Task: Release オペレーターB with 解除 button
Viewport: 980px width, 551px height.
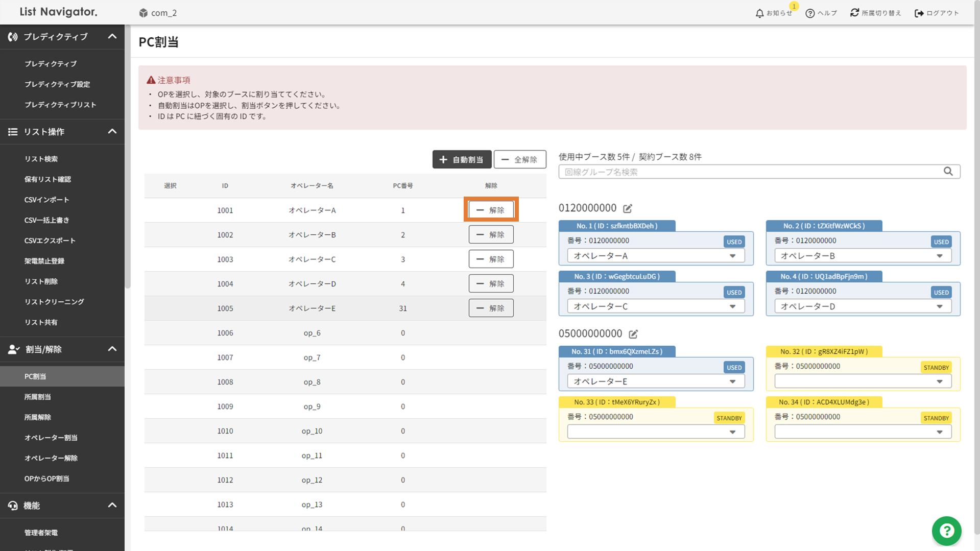Action: coord(491,234)
